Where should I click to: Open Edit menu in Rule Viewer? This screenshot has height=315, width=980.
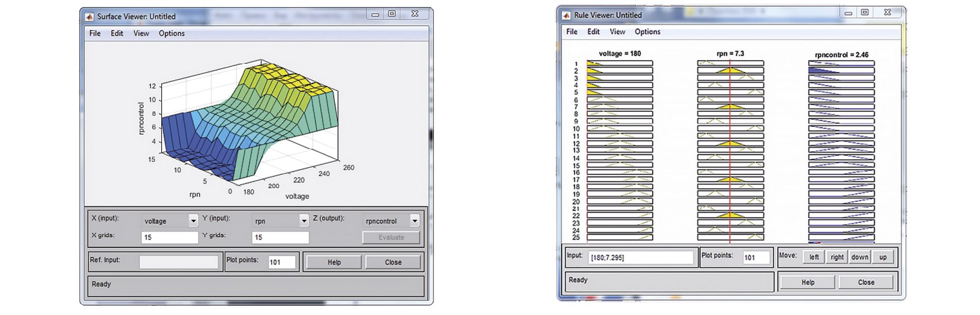click(x=593, y=32)
